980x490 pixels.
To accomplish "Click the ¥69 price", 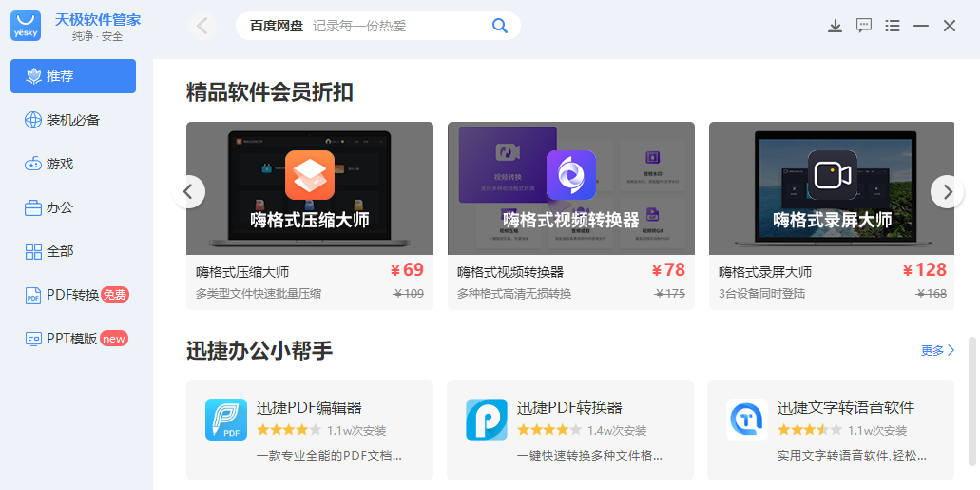I will coord(407,269).
